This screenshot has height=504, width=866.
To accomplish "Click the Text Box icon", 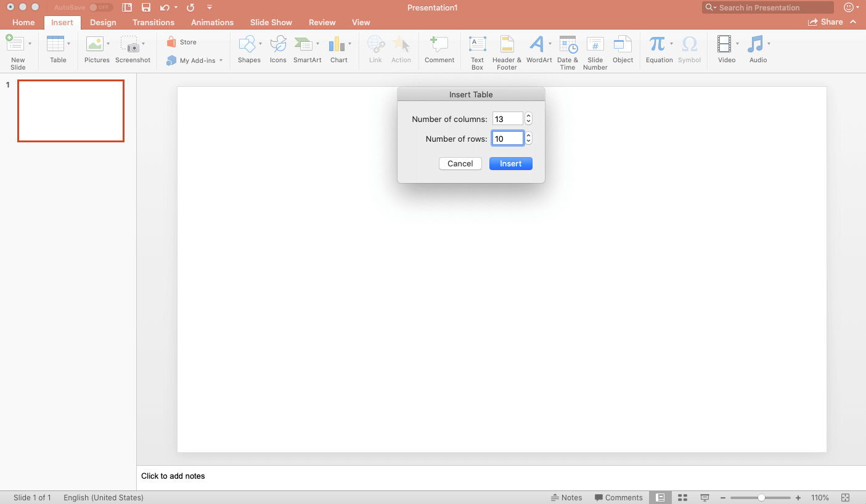I will 477,44.
